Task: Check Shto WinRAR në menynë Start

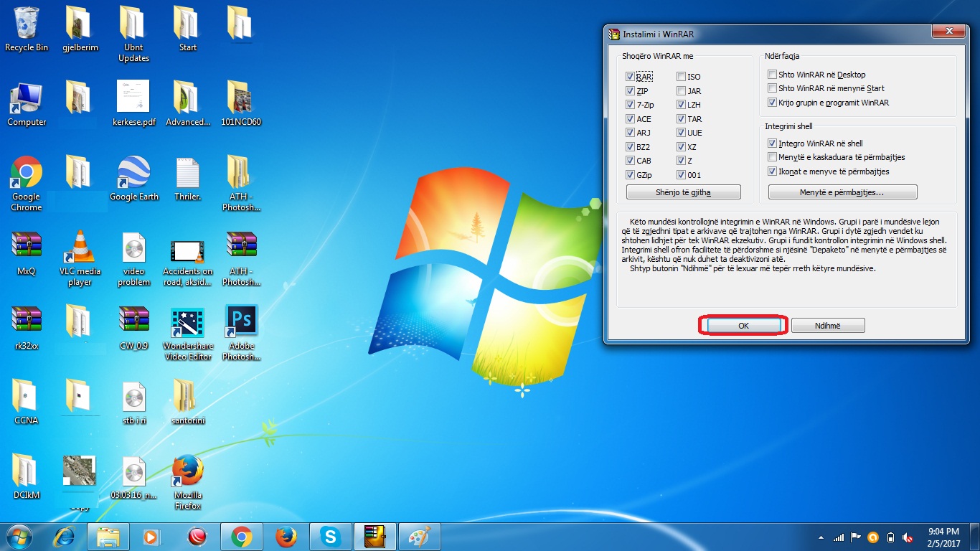Action: click(773, 88)
